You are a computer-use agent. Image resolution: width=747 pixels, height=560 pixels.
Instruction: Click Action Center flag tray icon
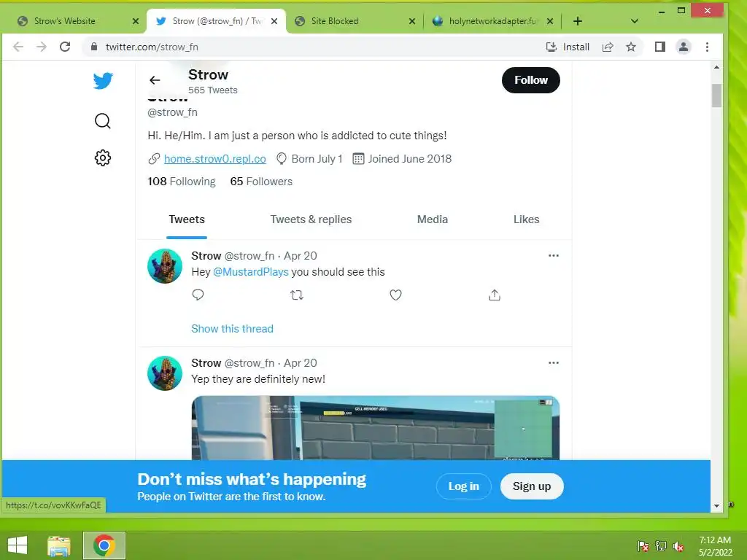tap(643, 546)
